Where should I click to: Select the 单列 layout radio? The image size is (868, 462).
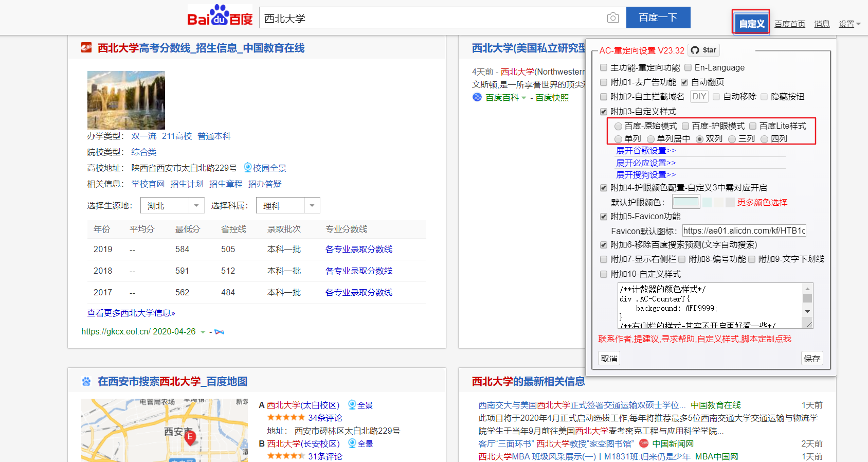(x=618, y=139)
